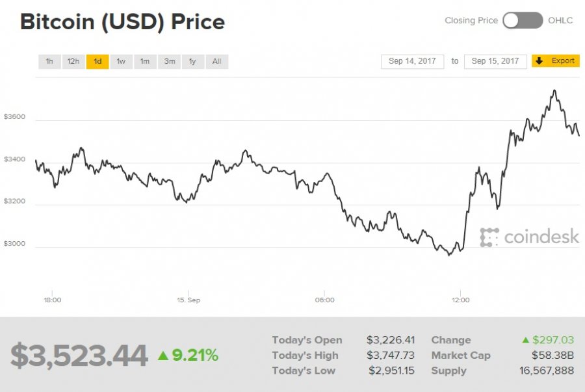Click the currently active 1d range button
Viewport: 585px width, 392px height.
pos(97,61)
